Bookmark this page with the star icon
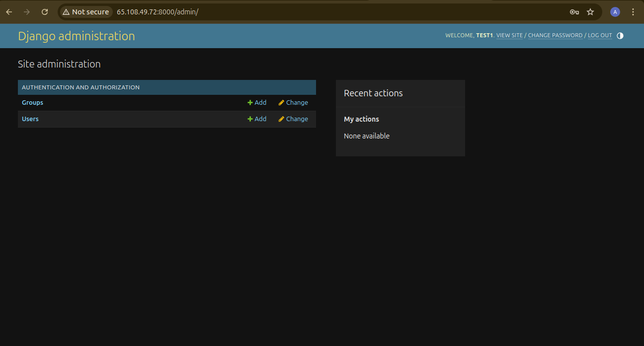This screenshot has height=346, width=644. pos(590,12)
